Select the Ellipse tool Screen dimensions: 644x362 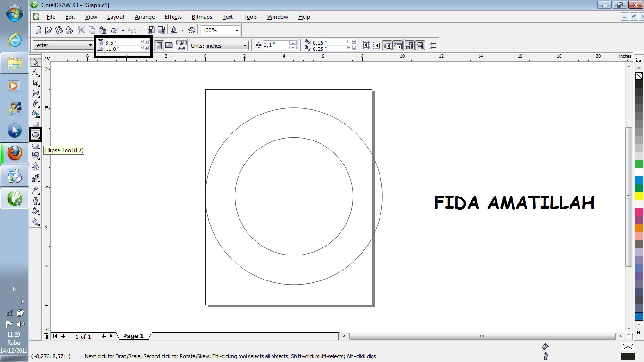click(x=35, y=135)
